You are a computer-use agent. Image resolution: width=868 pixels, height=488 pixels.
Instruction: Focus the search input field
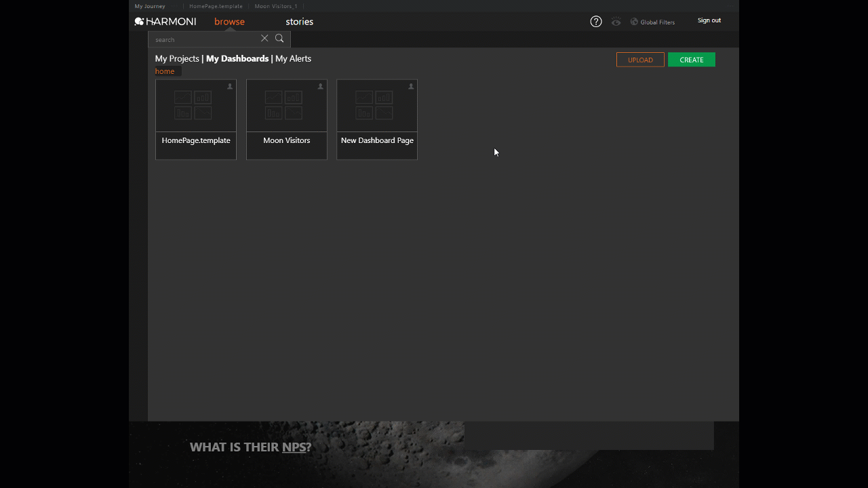(204, 39)
